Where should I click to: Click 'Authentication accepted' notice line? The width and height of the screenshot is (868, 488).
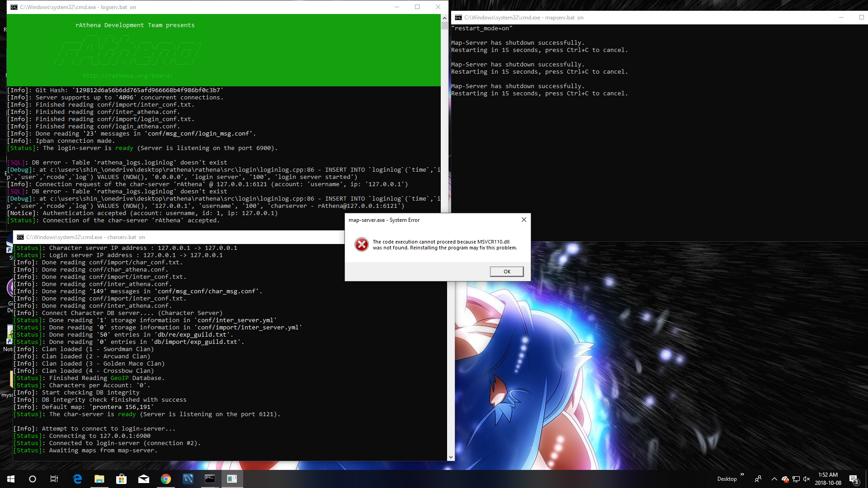click(142, 213)
